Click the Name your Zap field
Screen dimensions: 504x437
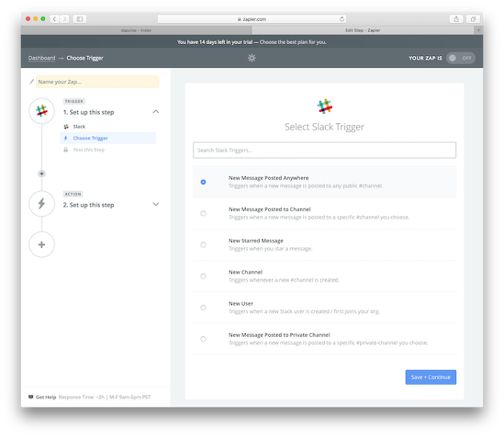point(98,82)
